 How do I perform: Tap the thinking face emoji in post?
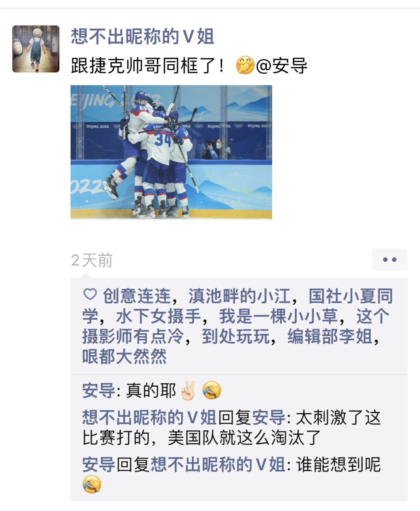tap(245, 66)
